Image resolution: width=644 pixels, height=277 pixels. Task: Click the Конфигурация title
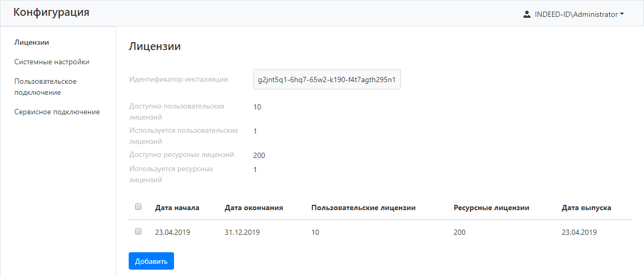click(x=51, y=13)
